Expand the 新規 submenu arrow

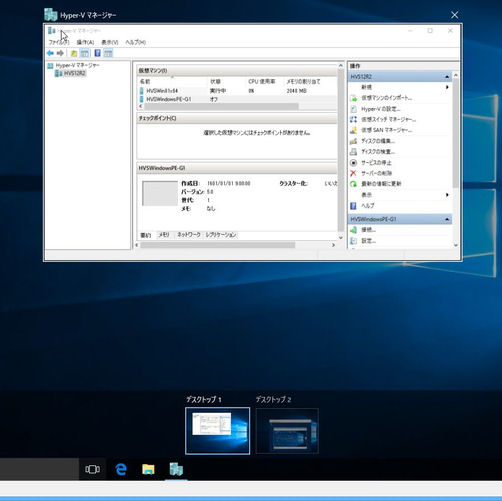coord(447,87)
